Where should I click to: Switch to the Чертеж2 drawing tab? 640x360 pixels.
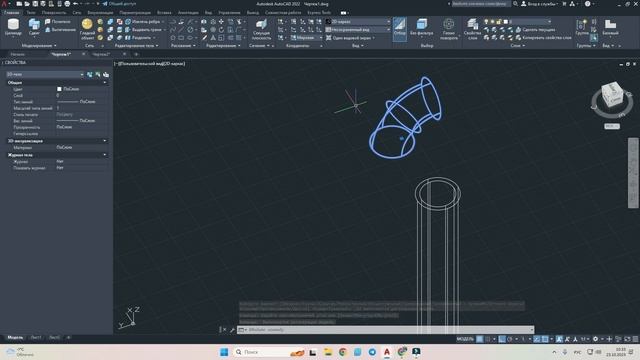[101, 54]
